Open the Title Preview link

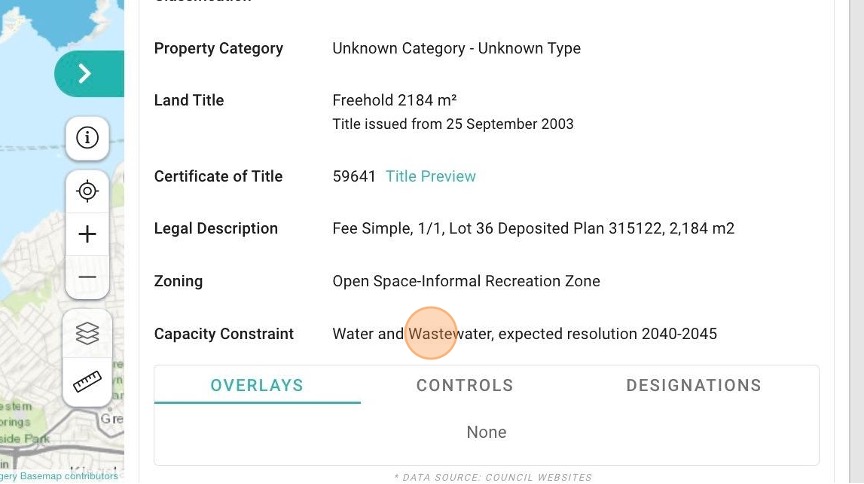430,176
